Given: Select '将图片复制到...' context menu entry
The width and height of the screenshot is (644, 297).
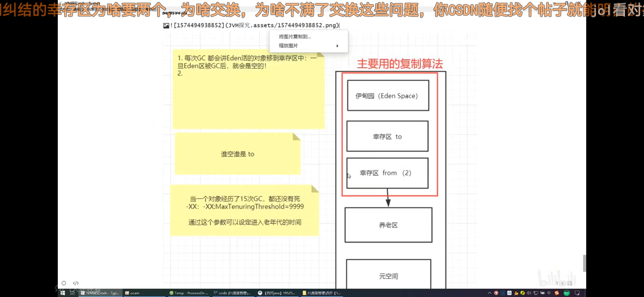Looking at the screenshot, I should [295, 37].
